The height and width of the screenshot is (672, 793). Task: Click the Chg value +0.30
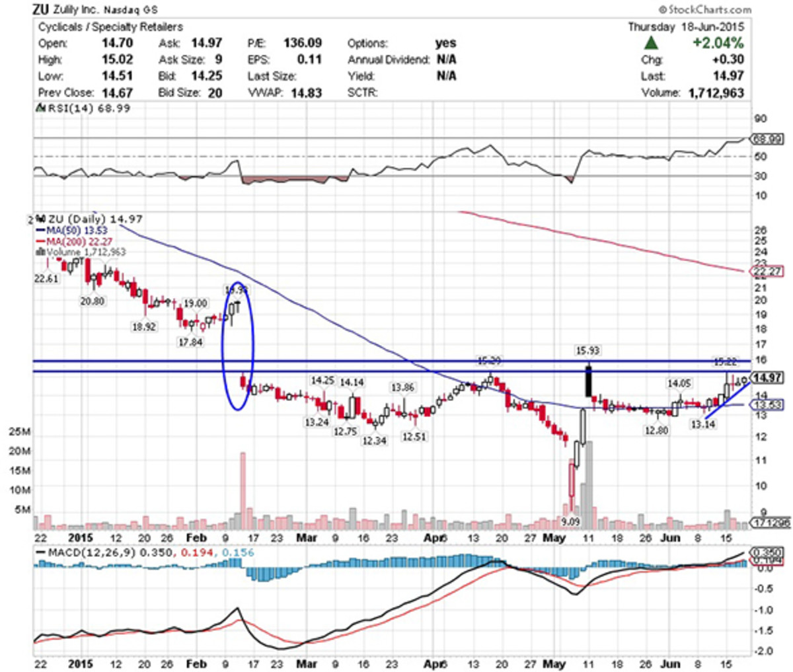(728, 59)
